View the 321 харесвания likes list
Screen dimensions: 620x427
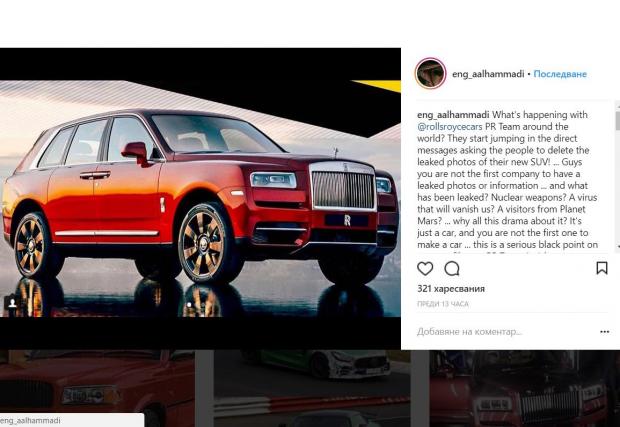click(x=451, y=289)
